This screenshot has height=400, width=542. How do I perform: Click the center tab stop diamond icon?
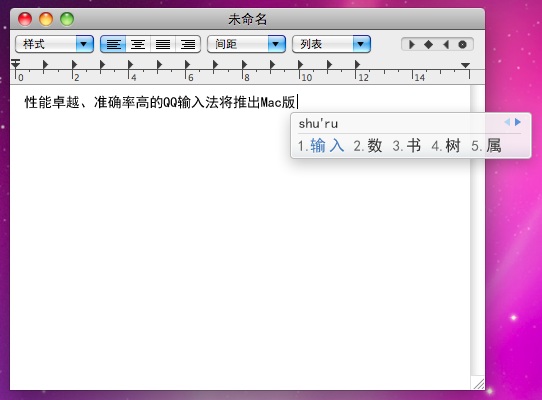click(428, 45)
